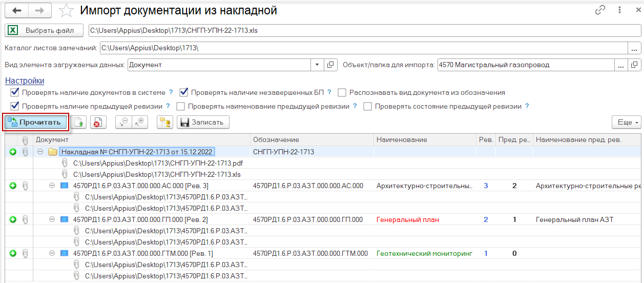
Task: Focus the Каталог листов замечаний path field
Action: (364, 48)
